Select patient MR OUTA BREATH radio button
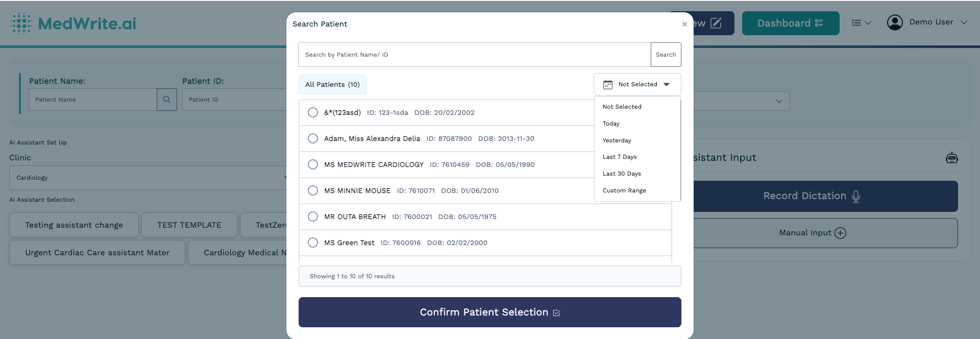Viewport: 980px width, 339px height. pos(313,216)
